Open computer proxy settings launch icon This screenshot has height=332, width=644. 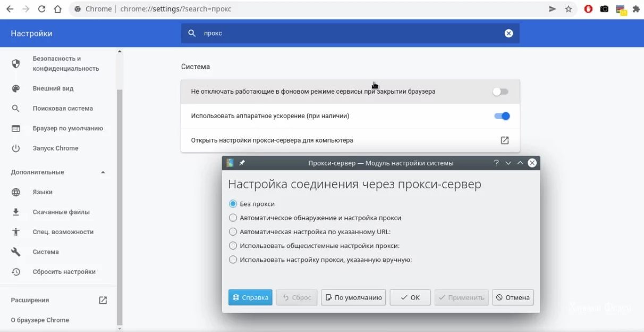[x=504, y=140]
